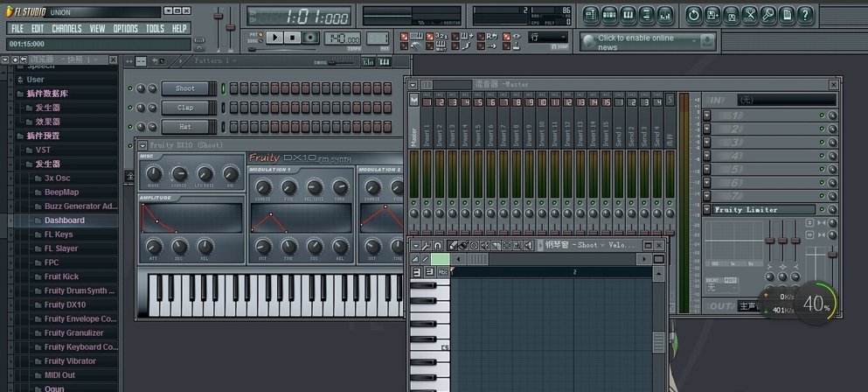This screenshot has height=392, width=868.
Task: Show the browser panel toolbar icon
Action: [x=647, y=15]
